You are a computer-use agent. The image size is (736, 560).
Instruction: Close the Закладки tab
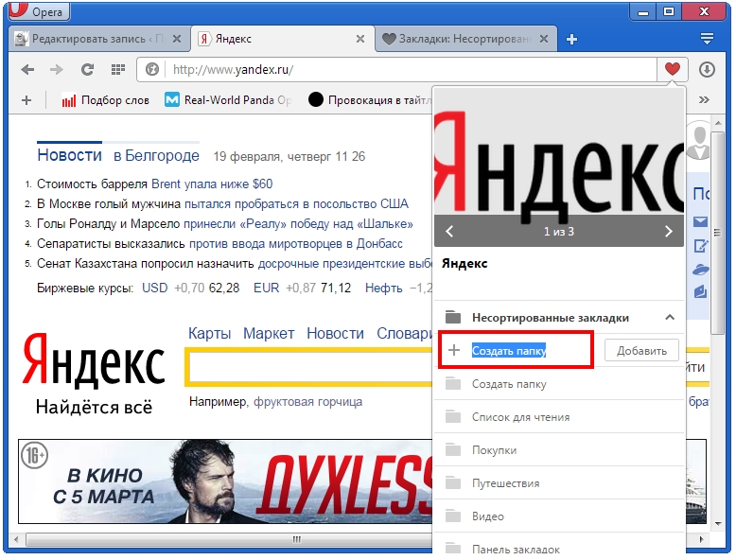(544, 39)
